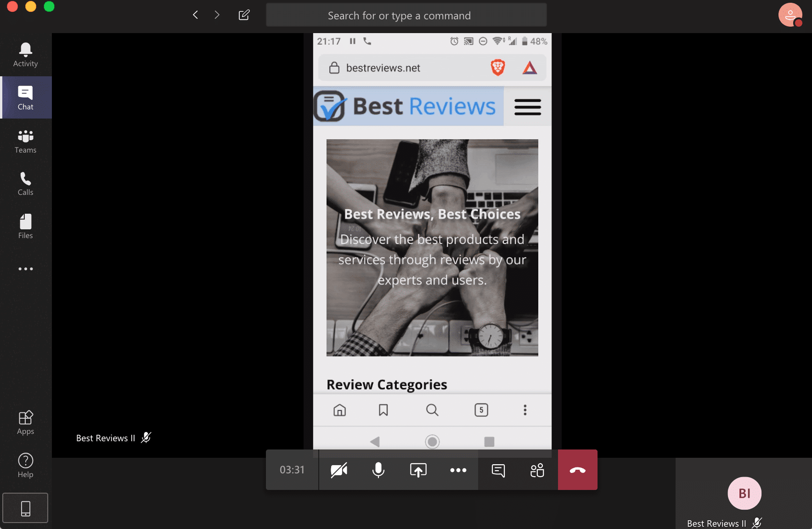The width and height of the screenshot is (812, 529).
Task: Open the Activity feed
Action: click(25, 54)
